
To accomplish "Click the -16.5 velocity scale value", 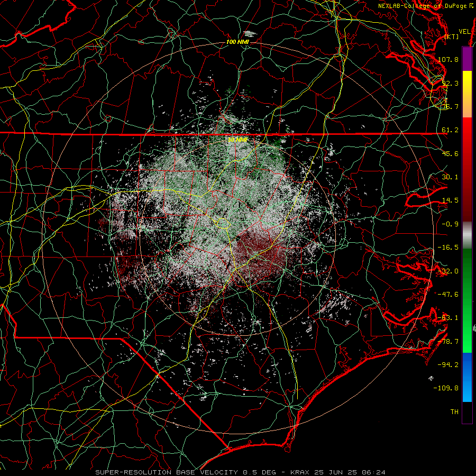I will [x=448, y=248].
